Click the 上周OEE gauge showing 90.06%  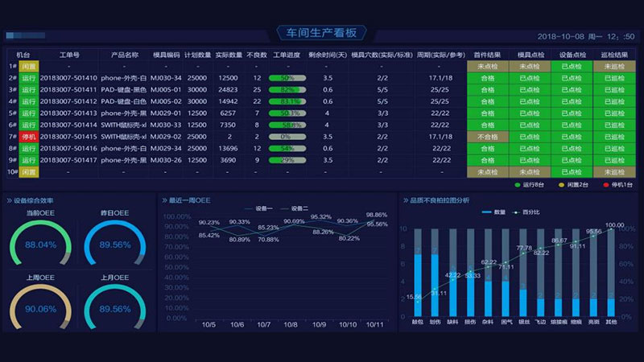[x=41, y=308]
